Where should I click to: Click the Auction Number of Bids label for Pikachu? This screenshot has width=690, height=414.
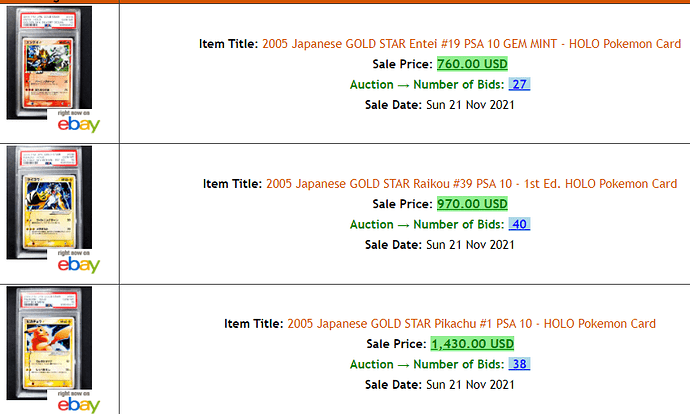427,364
